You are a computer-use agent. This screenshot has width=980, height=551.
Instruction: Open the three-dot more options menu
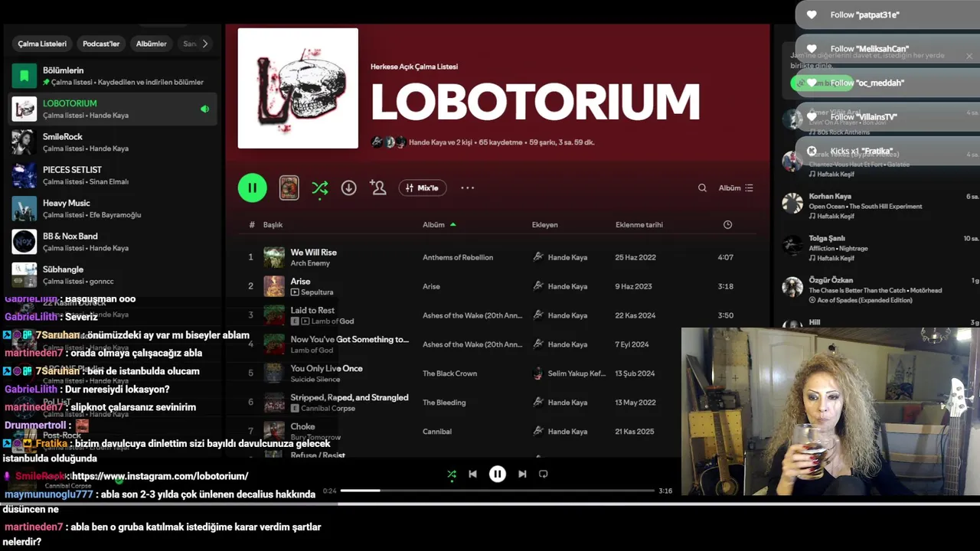point(467,187)
